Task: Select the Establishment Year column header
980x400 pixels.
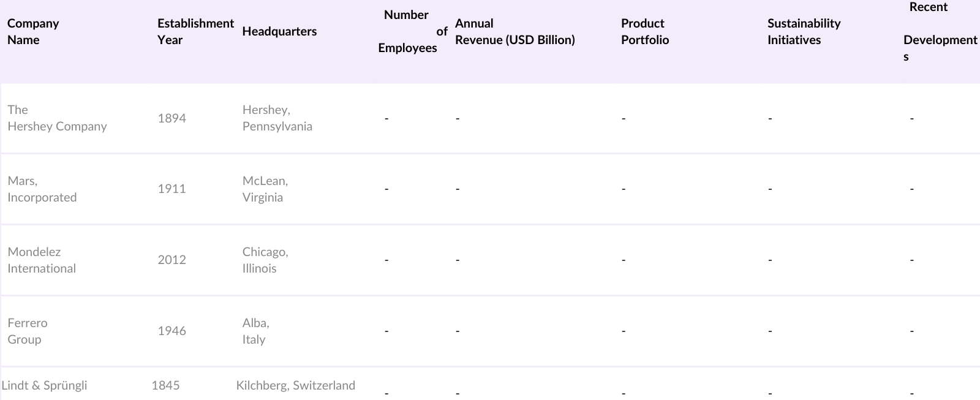Action: (195, 32)
